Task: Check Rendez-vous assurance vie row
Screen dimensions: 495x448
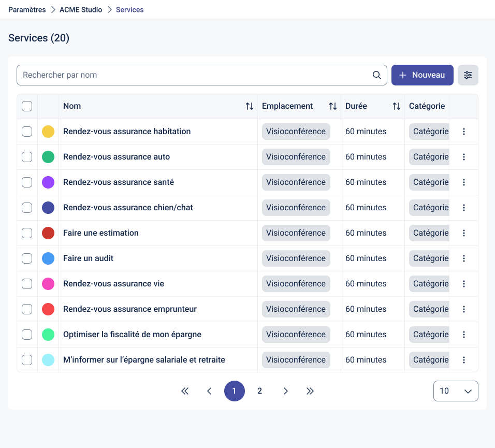Action: (27, 284)
